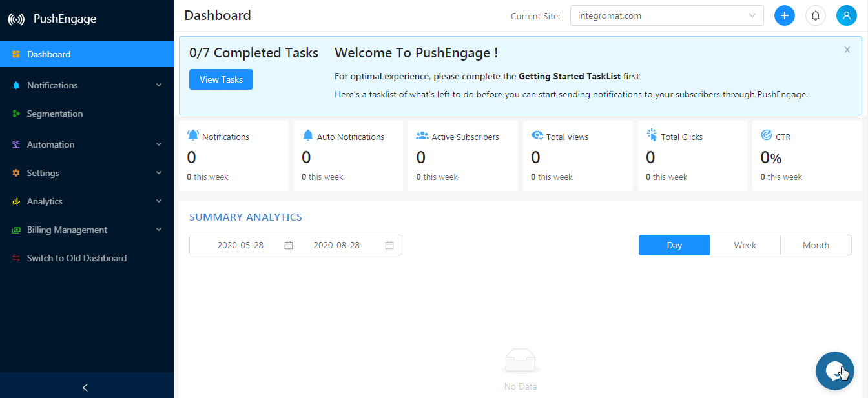The image size is (868, 398).
Task: Collapse the sidebar with bottom chevron
Action: click(x=85, y=388)
